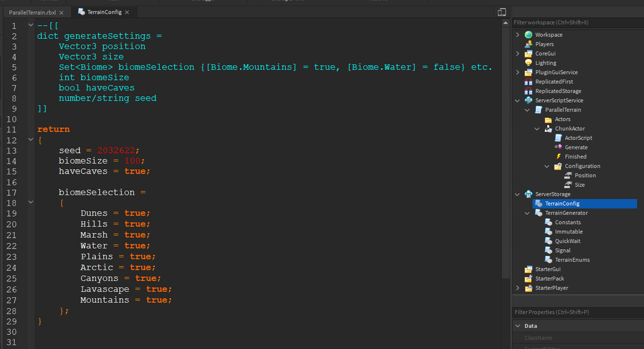Select the StarterPack icon
This screenshot has width=644, height=349.
pos(528,279)
